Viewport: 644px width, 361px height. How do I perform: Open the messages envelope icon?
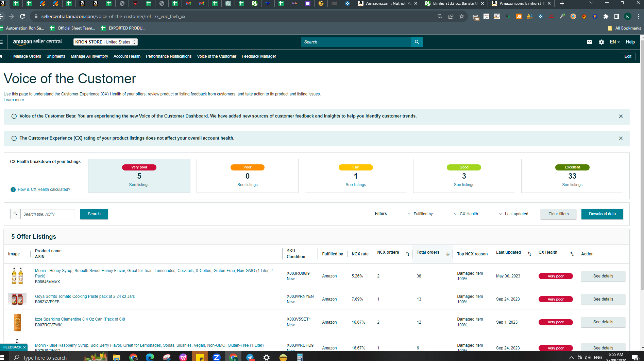click(590, 42)
